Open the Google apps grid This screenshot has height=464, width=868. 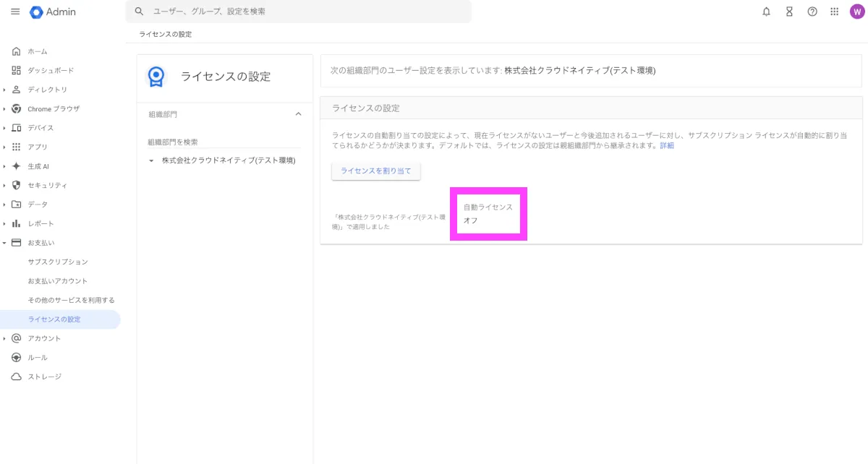pyautogui.click(x=834, y=12)
